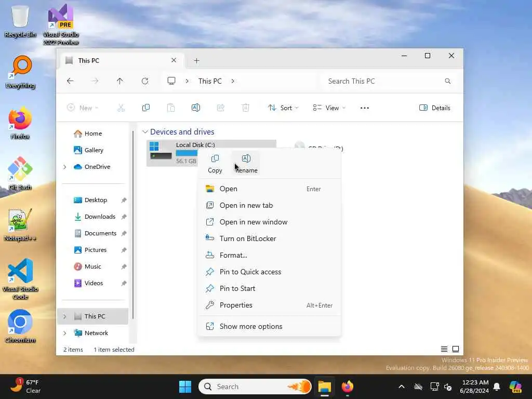Open Git Bash desktop shortcut
532x399 pixels.
(20, 173)
